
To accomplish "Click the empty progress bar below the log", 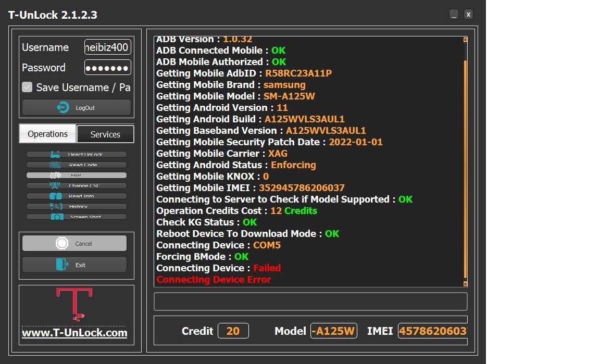I will pos(310,302).
